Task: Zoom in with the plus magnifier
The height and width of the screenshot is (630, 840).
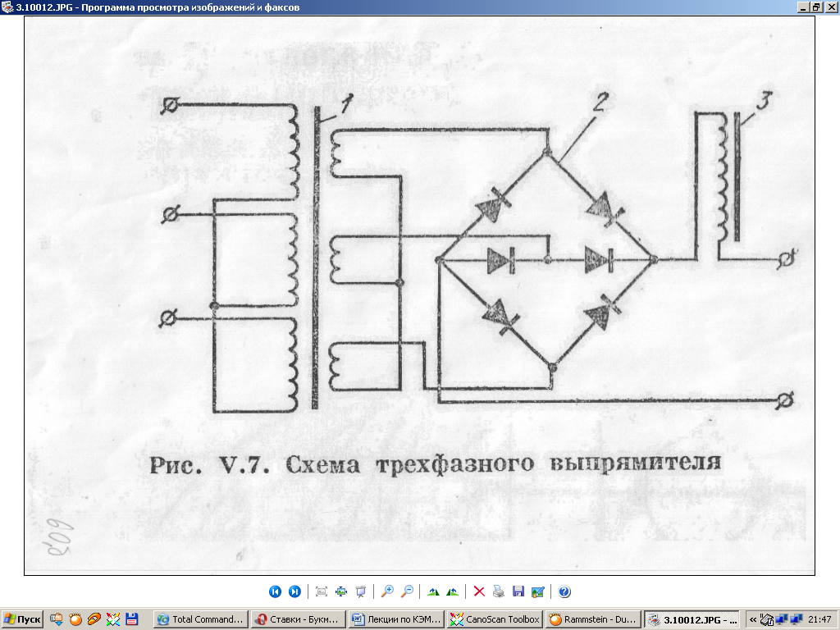Action: pos(387,591)
